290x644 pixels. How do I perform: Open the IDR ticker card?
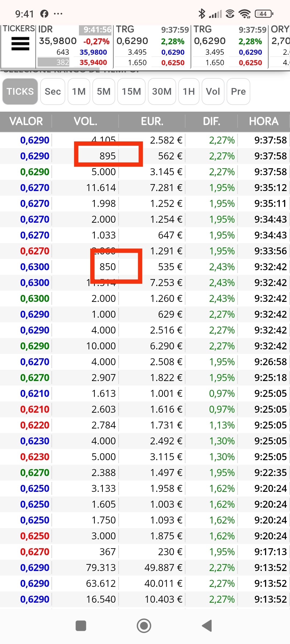[74, 46]
